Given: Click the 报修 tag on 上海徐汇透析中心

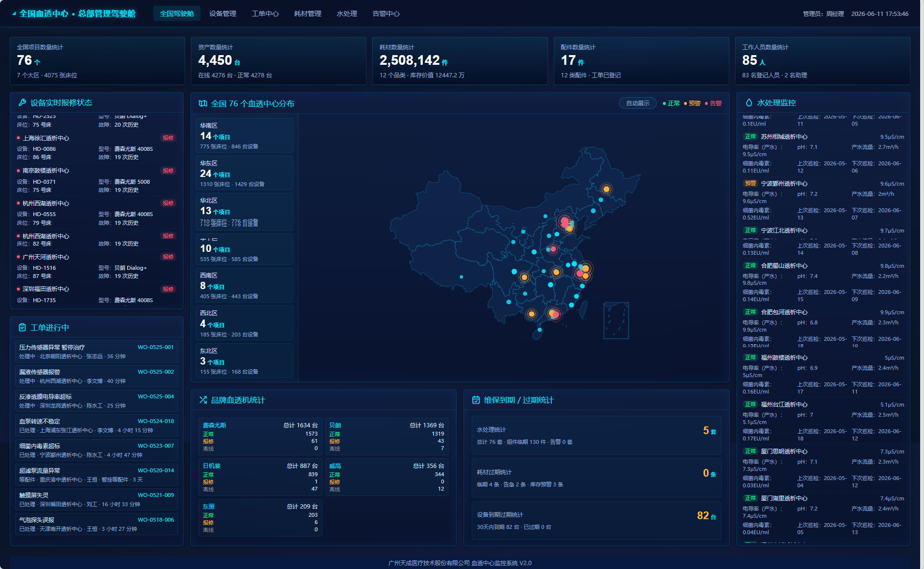Looking at the screenshot, I should (x=168, y=138).
